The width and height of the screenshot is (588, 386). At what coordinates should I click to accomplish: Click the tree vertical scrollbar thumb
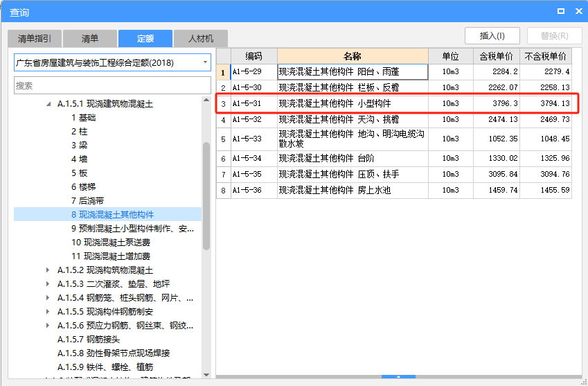click(206, 196)
